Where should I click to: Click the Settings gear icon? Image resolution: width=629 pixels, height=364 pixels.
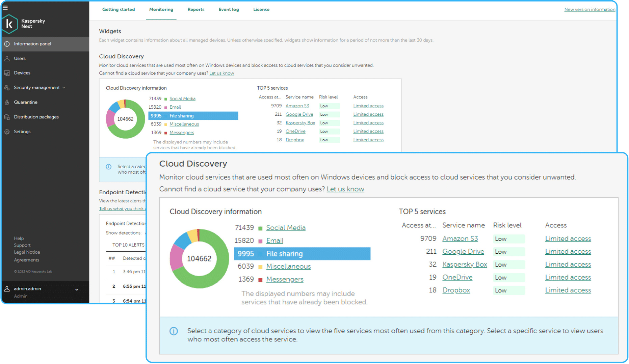(7, 132)
